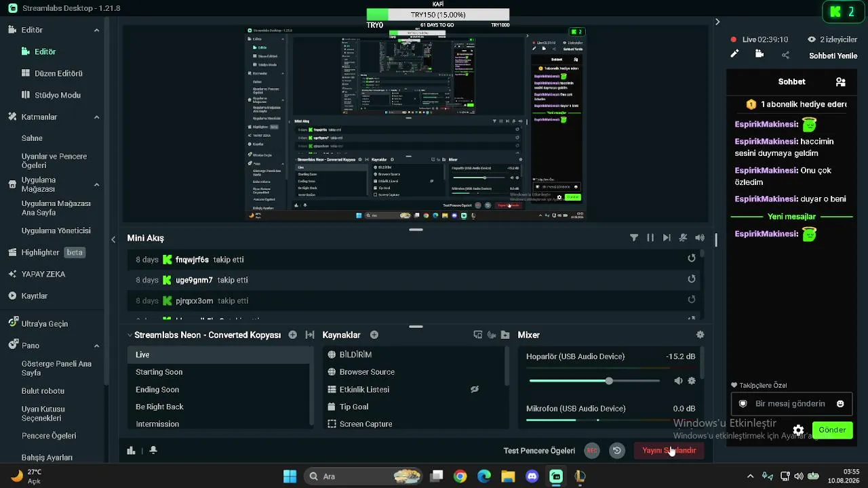868x488 pixels.
Task: Replay the fnqwjrf6s follow alert
Action: [692, 258]
